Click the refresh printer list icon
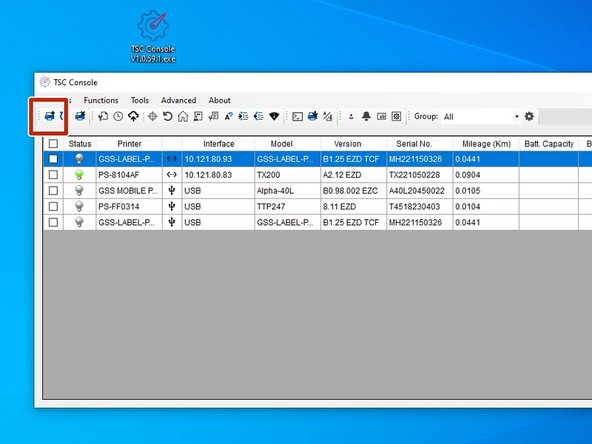 pyautogui.click(x=62, y=116)
